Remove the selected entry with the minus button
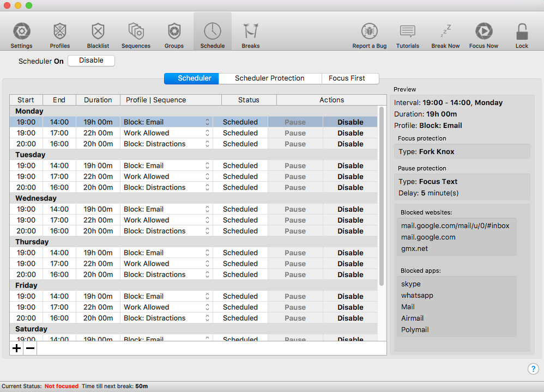 (x=30, y=348)
